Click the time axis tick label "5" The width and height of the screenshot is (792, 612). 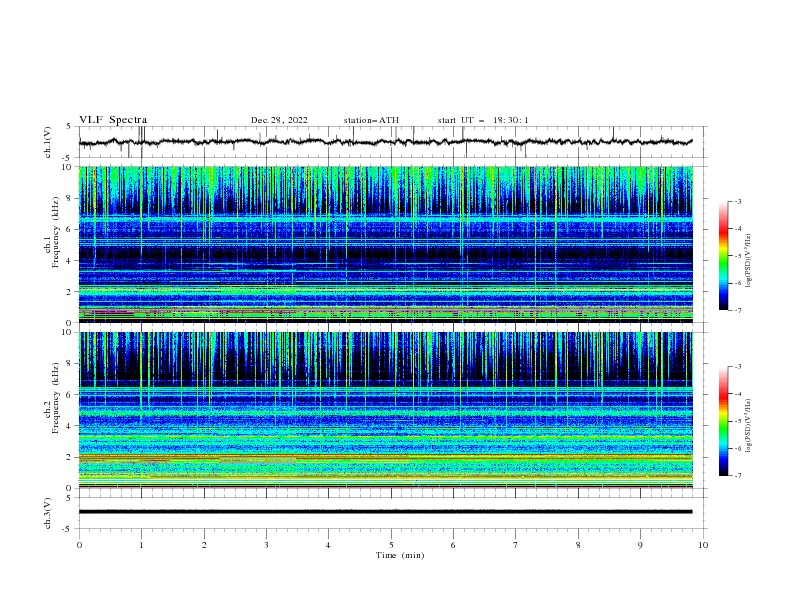pos(391,545)
